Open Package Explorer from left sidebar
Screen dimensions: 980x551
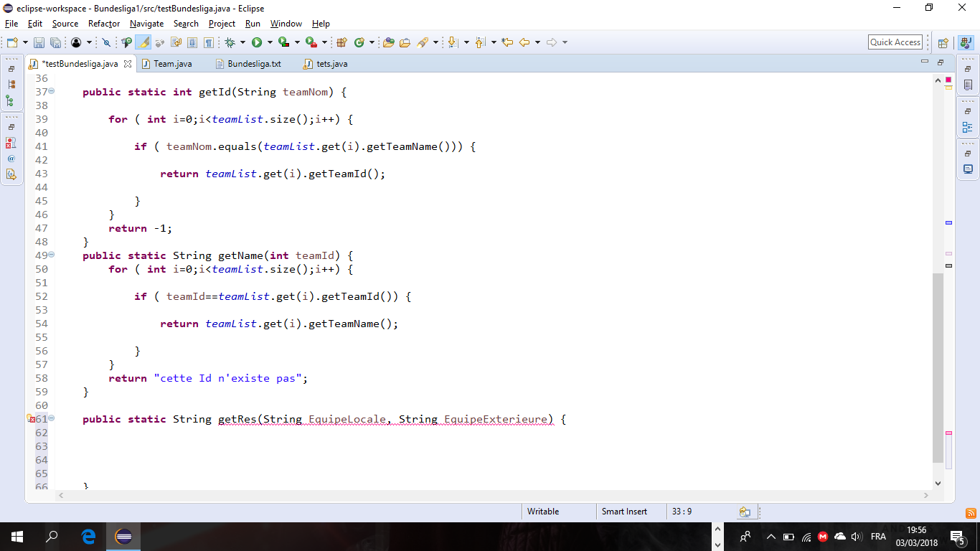pos(11,84)
